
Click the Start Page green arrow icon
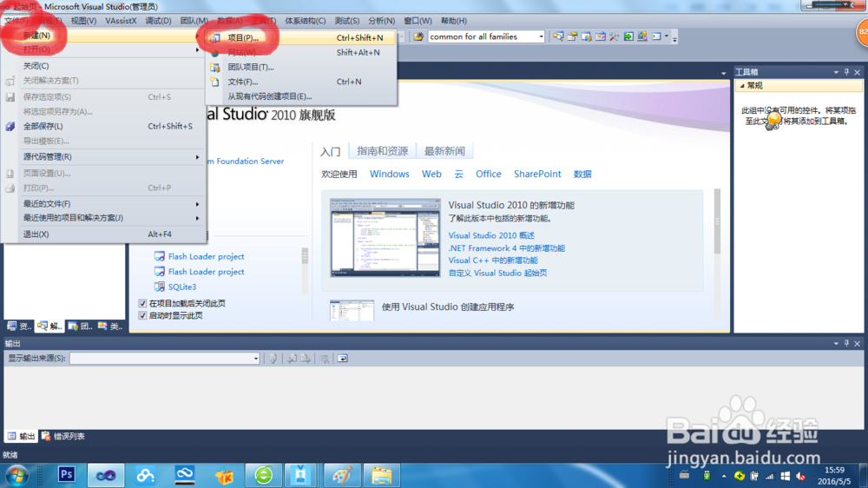click(x=628, y=36)
